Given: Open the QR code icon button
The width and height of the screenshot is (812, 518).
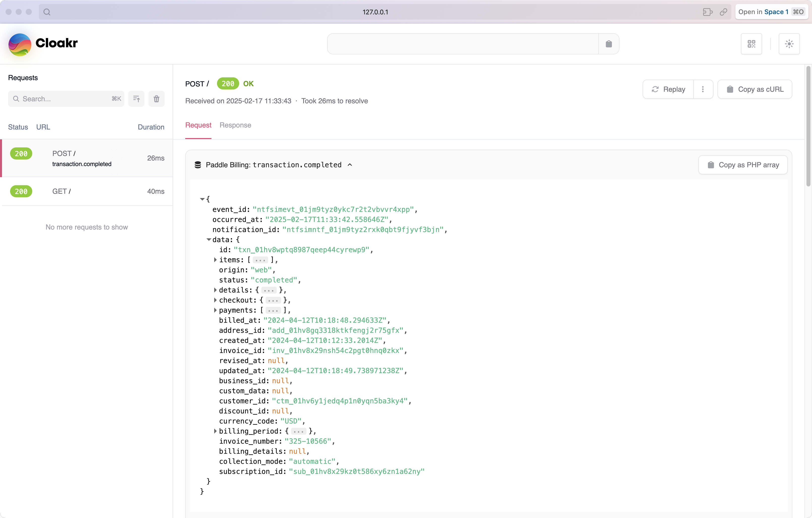Looking at the screenshot, I should (x=751, y=44).
